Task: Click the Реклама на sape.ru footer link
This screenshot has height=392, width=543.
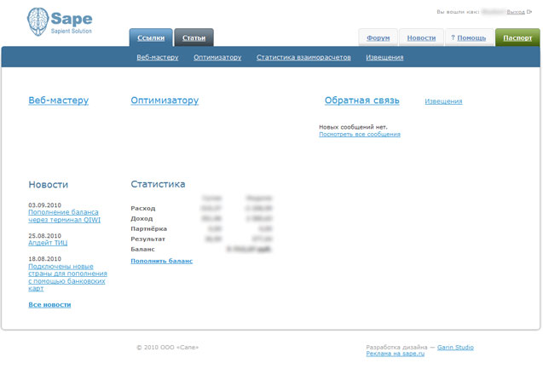Action: coord(396,354)
